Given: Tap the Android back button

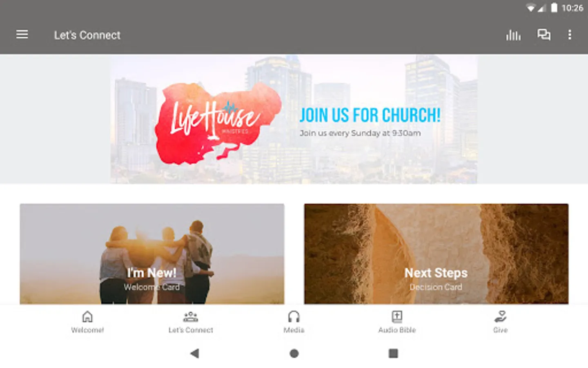Looking at the screenshot, I should [x=195, y=353].
